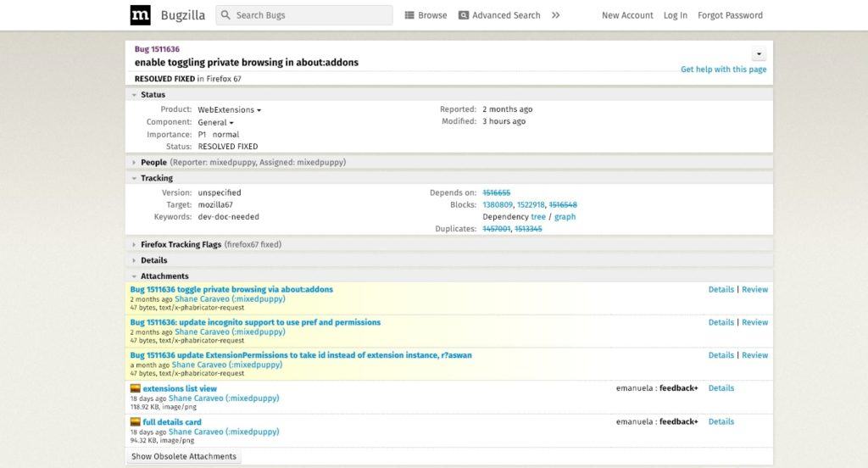This screenshot has height=468, width=868.
Task: Open the full details card attachment
Action: click(172, 422)
